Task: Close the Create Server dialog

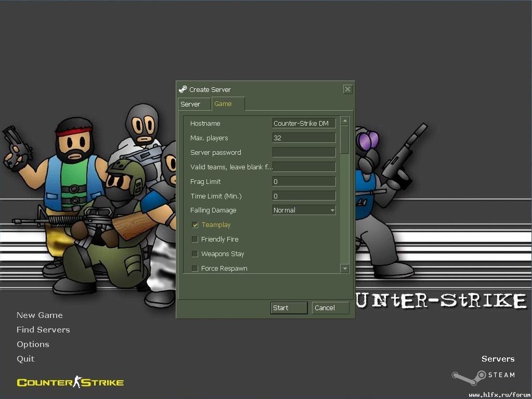Action: 347,89
